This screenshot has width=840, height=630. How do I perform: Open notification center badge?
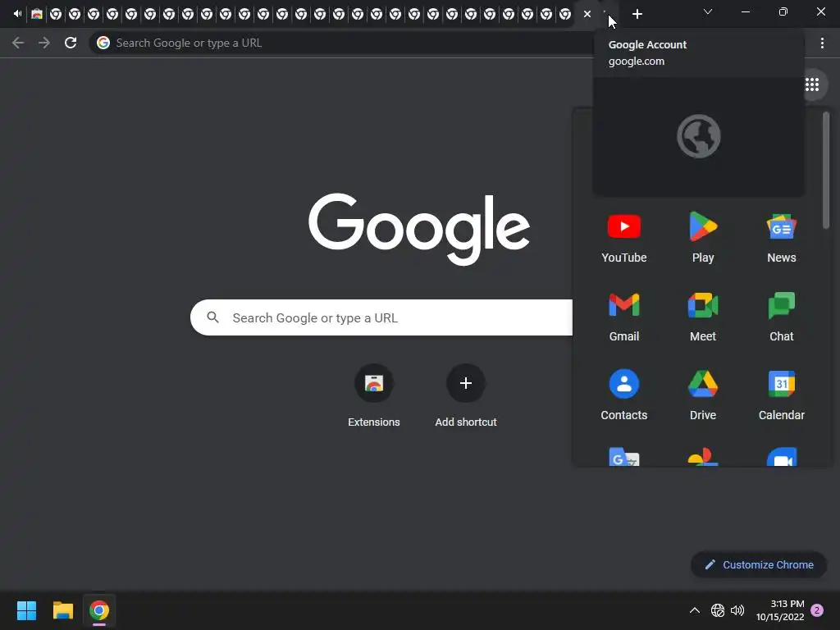817,610
